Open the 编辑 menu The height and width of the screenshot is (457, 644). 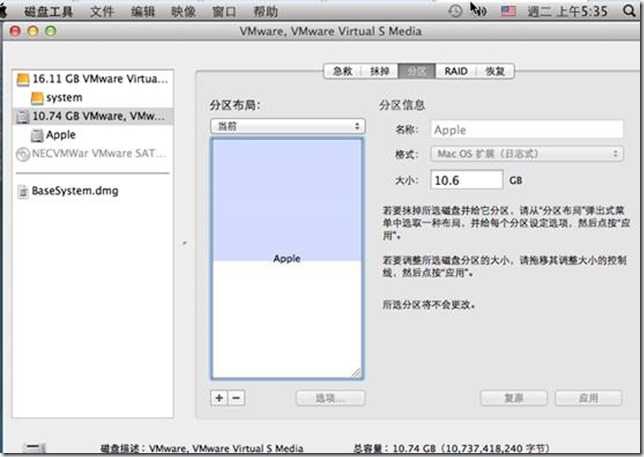tap(143, 11)
